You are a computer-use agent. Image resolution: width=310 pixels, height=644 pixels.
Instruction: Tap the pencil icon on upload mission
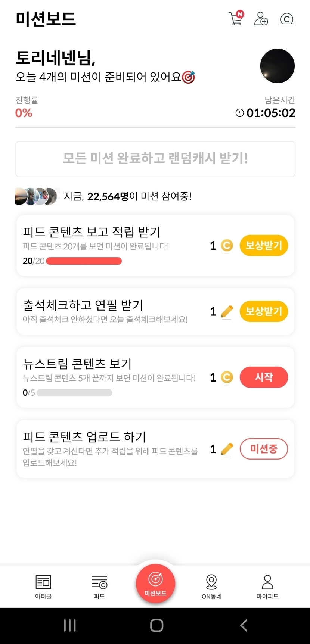[x=227, y=449]
